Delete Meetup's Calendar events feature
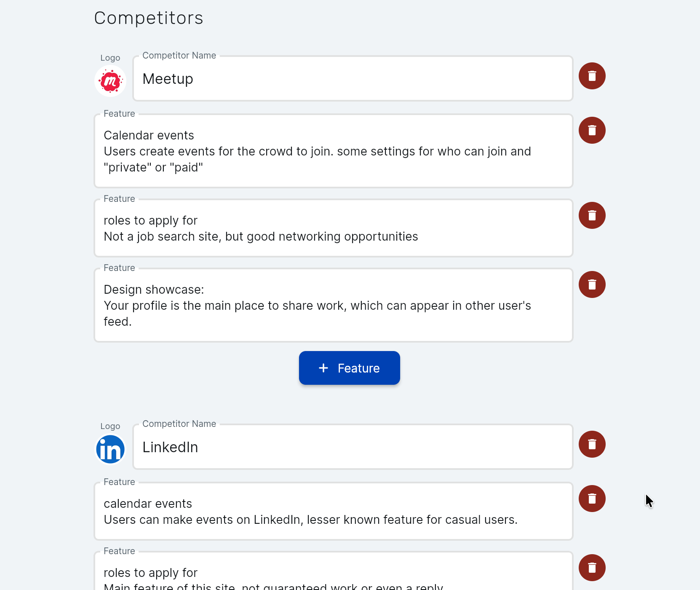 (592, 131)
